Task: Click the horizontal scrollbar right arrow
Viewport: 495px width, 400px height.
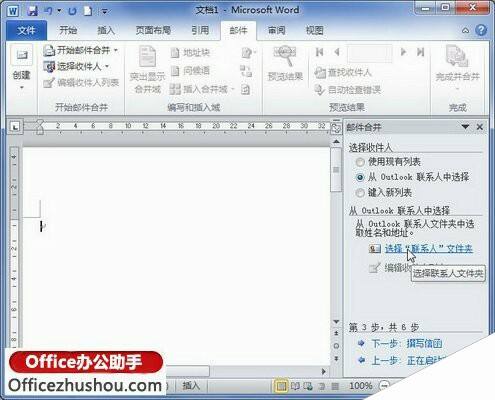Action: click(x=323, y=371)
